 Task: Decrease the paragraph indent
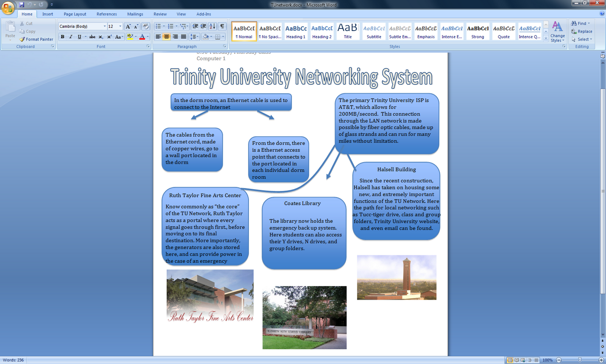[195, 26]
